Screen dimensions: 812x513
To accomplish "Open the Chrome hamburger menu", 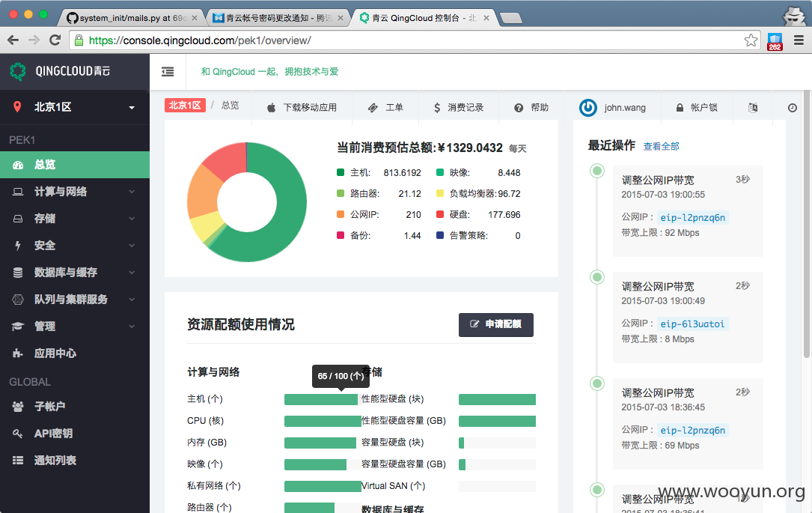I will pos(799,40).
